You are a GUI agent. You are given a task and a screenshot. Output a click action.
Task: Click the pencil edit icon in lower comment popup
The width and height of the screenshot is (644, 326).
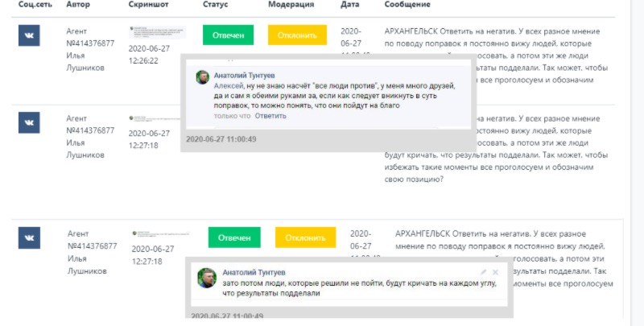[x=484, y=273]
